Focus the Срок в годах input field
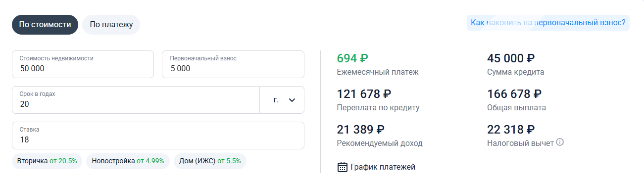Viewport: 644px width, 183px height. pyautogui.click(x=136, y=100)
